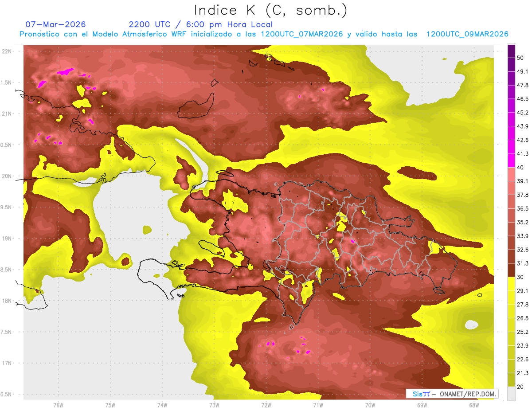Click the colorbar value '23.9'

523,345
